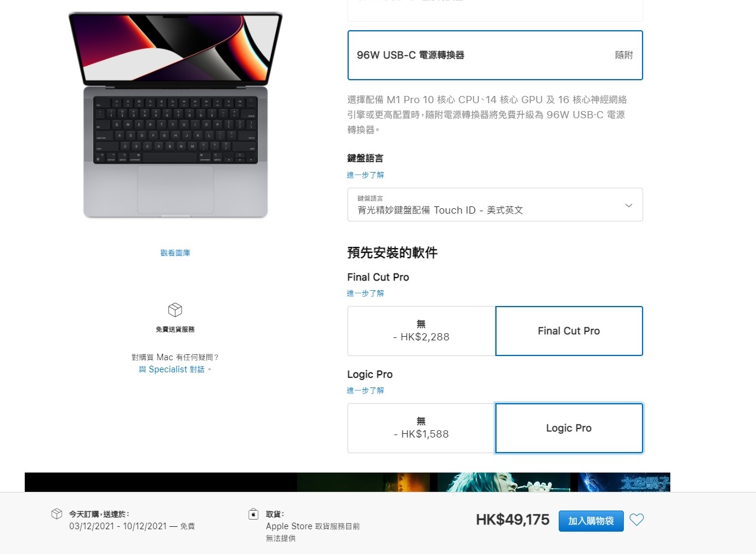This screenshot has width=756, height=554.
Task: Click the MacBook Pro product image
Action: pos(176,115)
